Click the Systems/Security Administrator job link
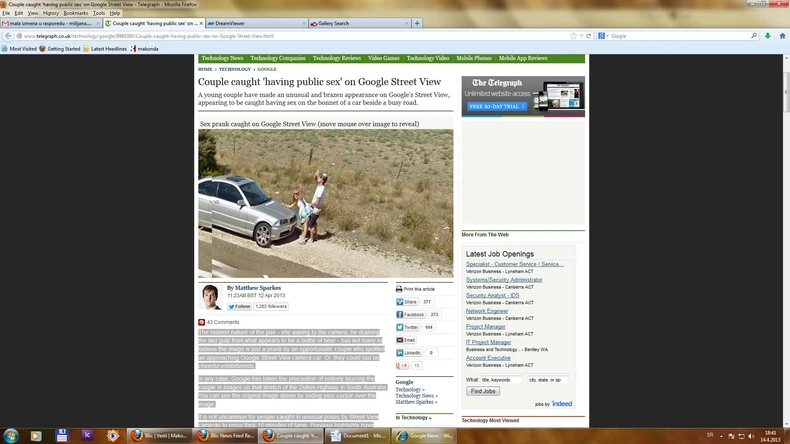 (504, 280)
